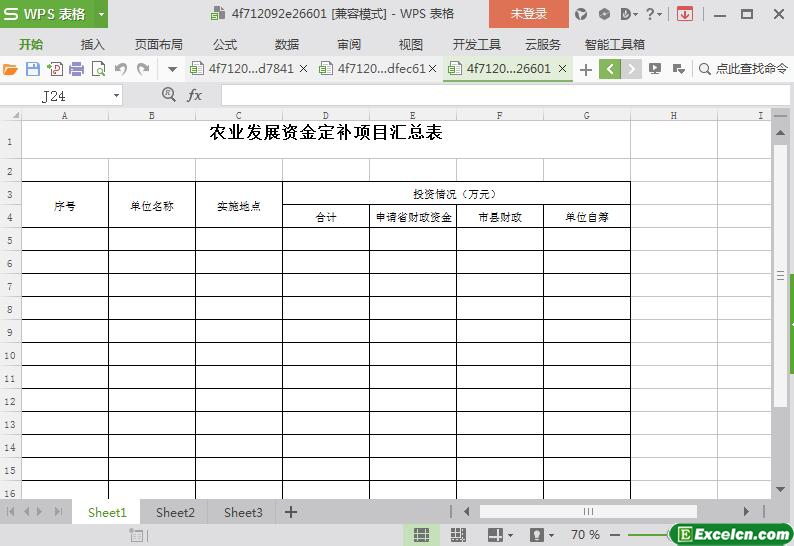The width and height of the screenshot is (794, 546).
Task: Print the spreadsheet with the printer icon
Action: point(76,69)
